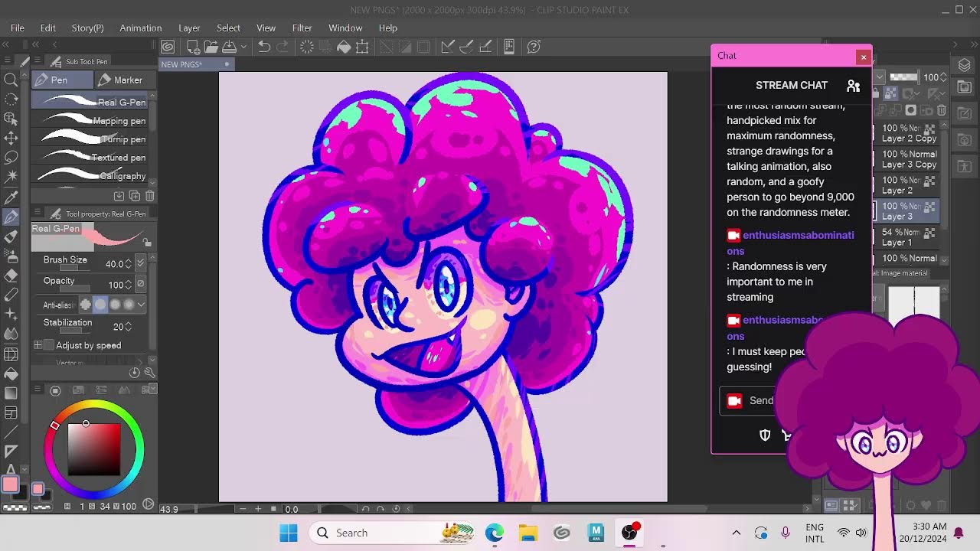Image resolution: width=980 pixels, height=551 pixels.
Task: Click the layer opacity slider bar
Action: (x=905, y=77)
